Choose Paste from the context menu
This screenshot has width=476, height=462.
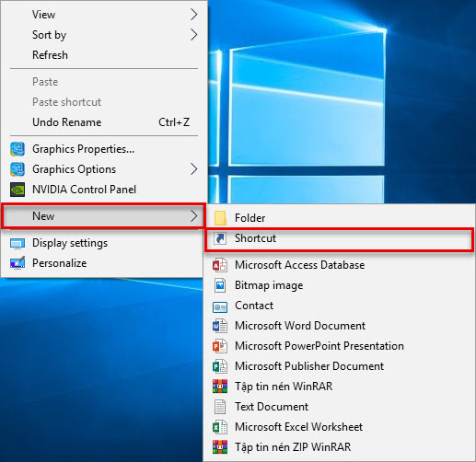pyautogui.click(x=104, y=82)
